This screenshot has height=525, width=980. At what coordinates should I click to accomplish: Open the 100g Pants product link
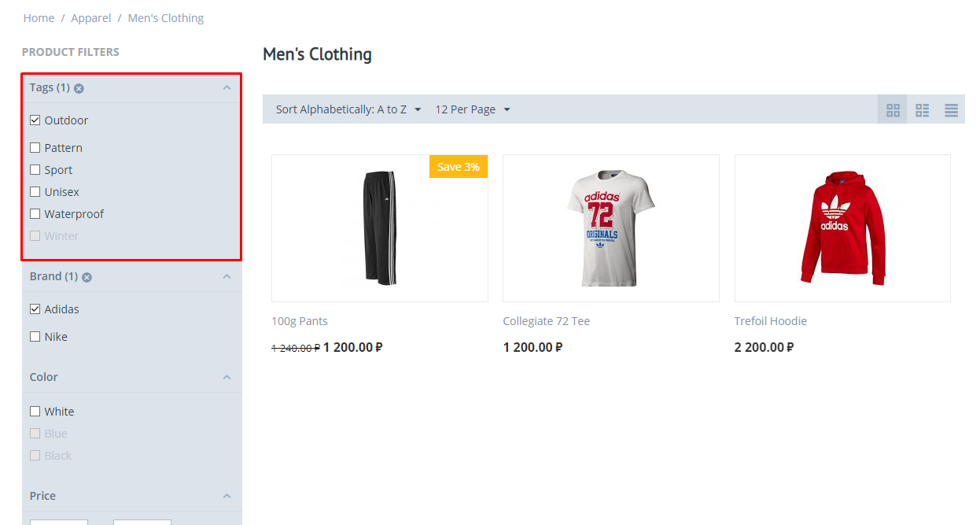300,321
